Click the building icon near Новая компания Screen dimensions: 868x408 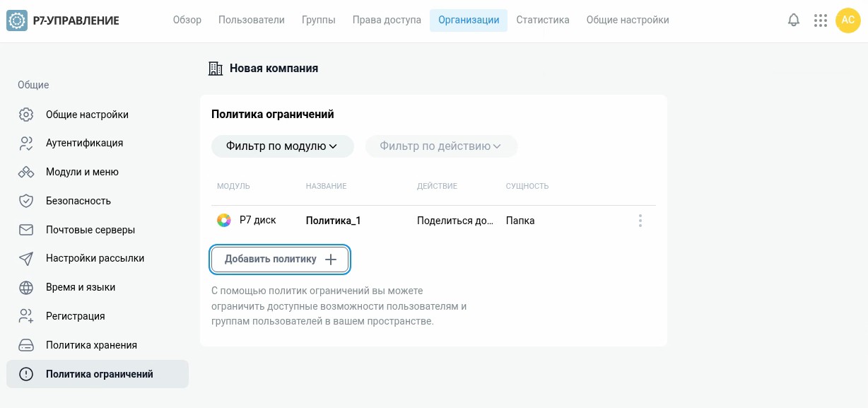[x=216, y=69]
